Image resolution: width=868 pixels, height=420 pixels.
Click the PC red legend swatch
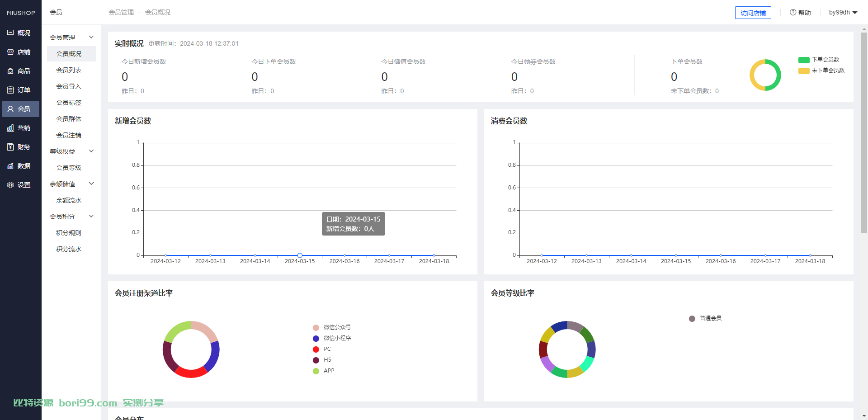pyautogui.click(x=316, y=349)
